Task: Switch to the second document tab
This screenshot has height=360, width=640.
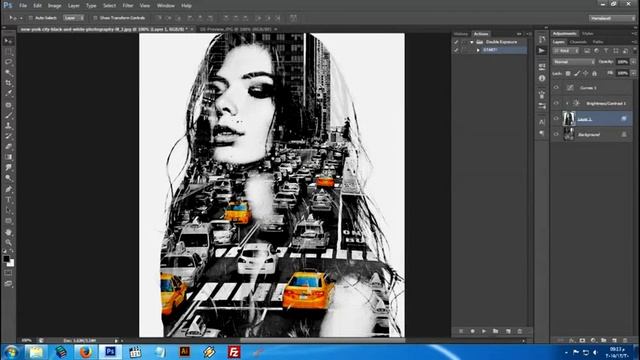Action: point(236,29)
